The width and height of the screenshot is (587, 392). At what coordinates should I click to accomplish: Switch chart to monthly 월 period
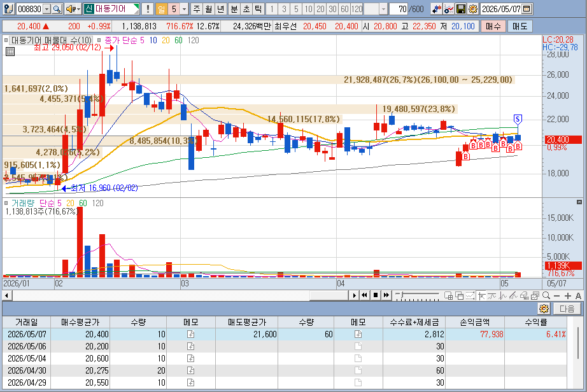(209, 9)
